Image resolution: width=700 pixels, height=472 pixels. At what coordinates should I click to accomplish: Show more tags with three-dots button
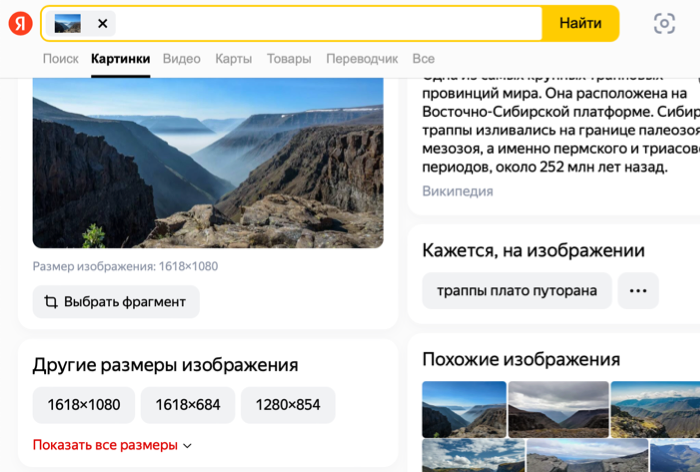(x=638, y=291)
